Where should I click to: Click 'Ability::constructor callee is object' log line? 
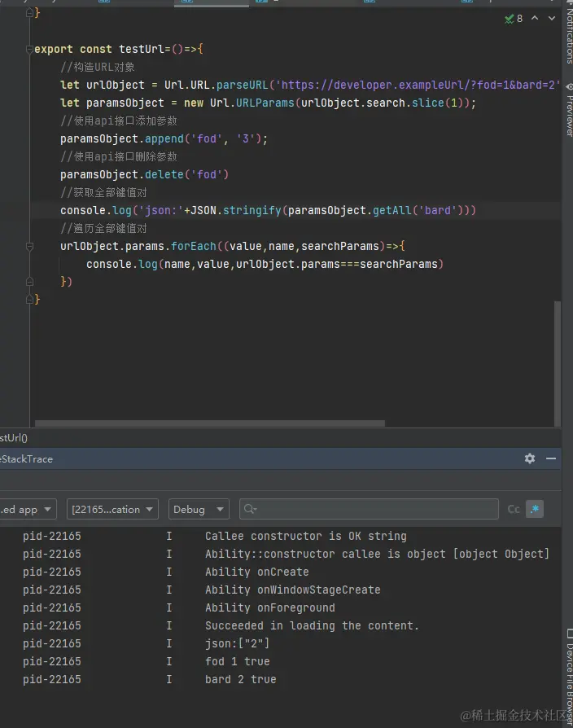click(377, 554)
